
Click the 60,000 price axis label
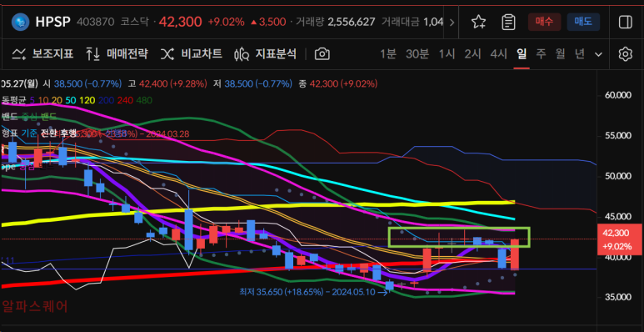(617, 95)
